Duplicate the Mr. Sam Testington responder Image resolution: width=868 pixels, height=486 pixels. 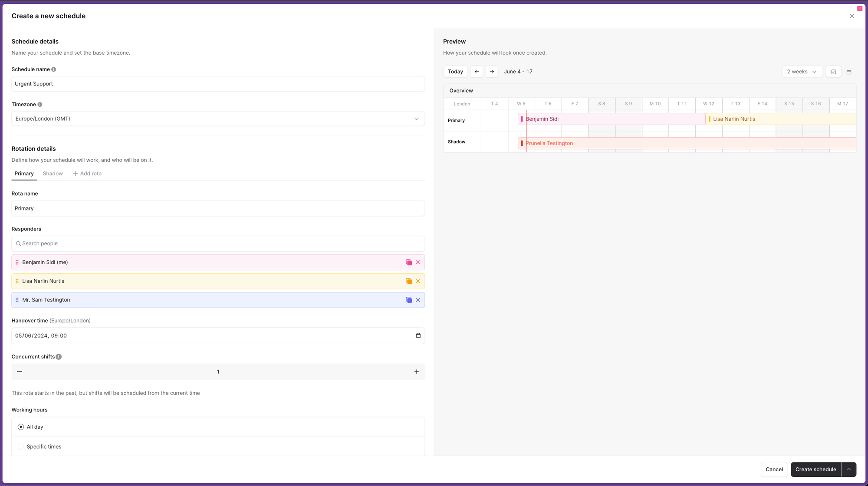[x=408, y=300]
